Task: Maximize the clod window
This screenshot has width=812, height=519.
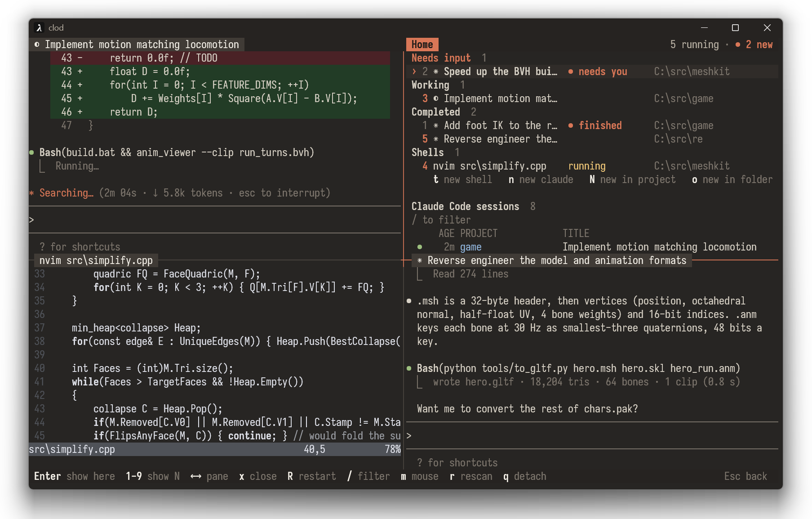Action: 735,28
